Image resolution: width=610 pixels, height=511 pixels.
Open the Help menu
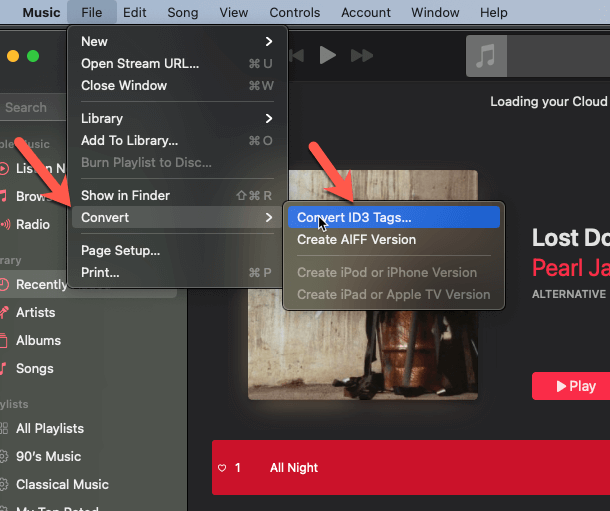[x=493, y=12]
